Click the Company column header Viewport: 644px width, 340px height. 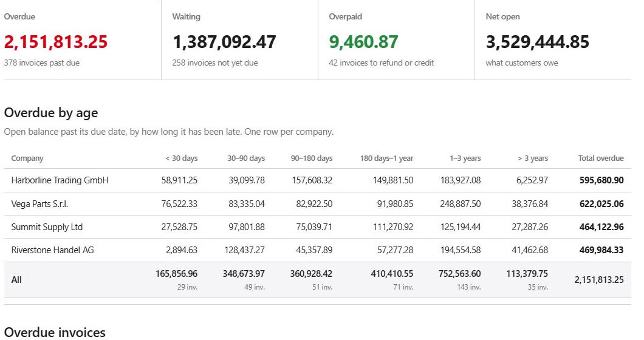(27, 158)
